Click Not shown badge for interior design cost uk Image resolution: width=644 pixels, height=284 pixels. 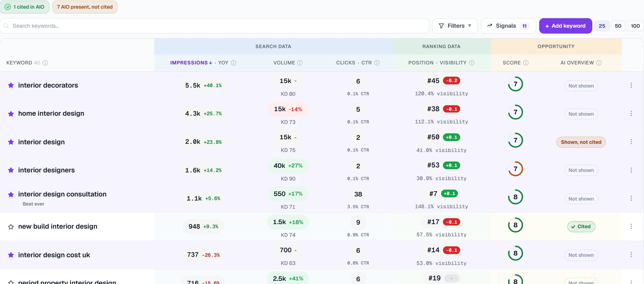(x=581, y=255)
